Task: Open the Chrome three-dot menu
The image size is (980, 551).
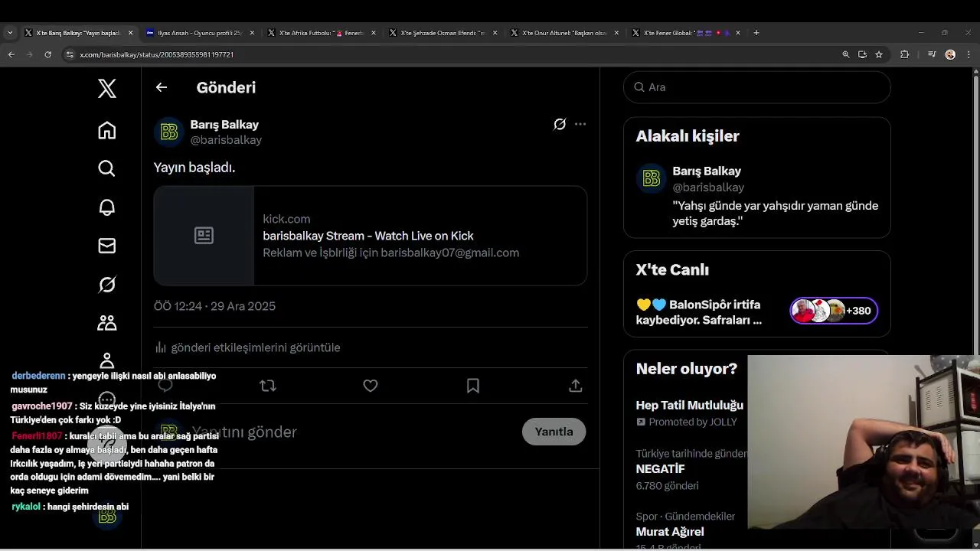Action: click(969, 54)
